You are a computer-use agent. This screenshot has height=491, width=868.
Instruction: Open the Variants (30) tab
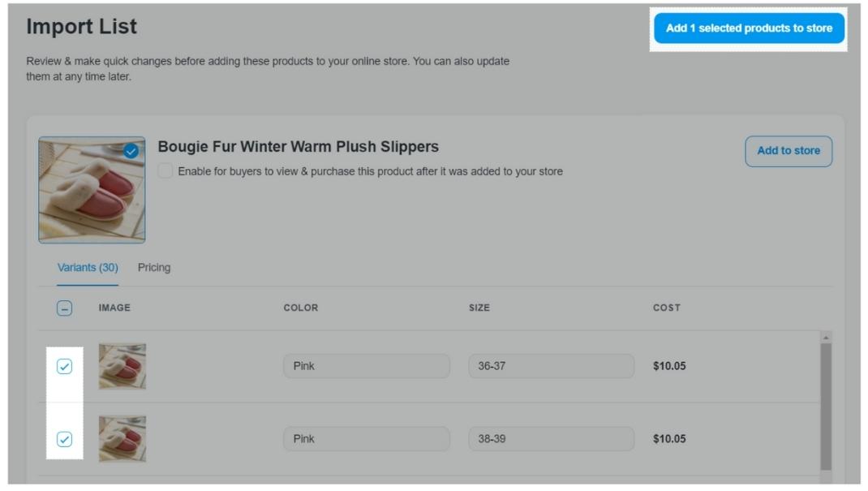point(88,268)
